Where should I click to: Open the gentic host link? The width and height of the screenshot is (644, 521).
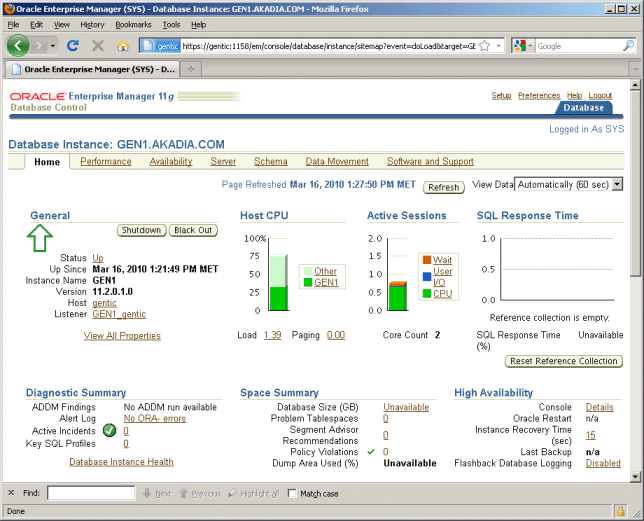[x=104, y=303]
